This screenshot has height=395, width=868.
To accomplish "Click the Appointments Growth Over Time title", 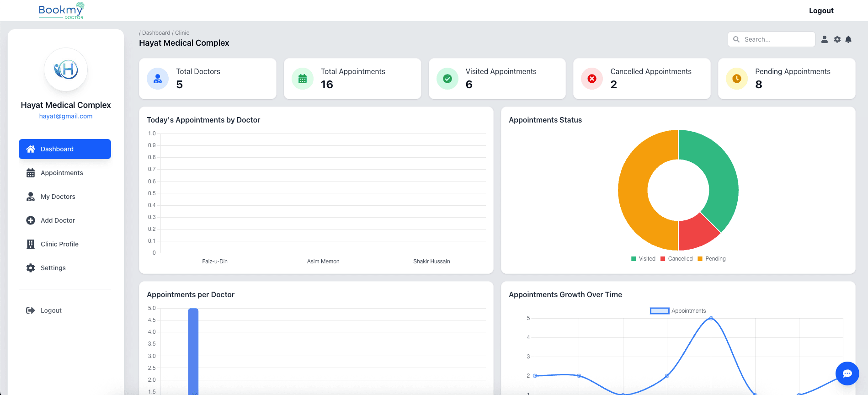I will (565, 294).
